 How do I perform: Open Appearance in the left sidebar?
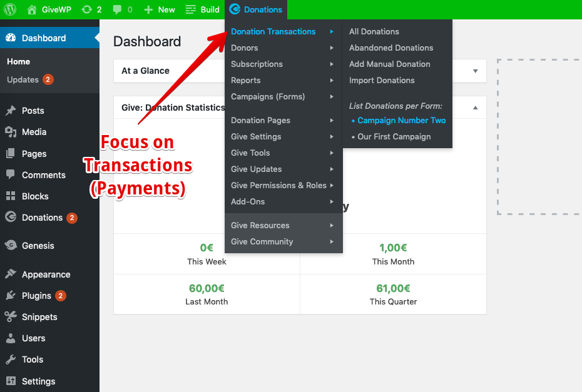[46, 274]
